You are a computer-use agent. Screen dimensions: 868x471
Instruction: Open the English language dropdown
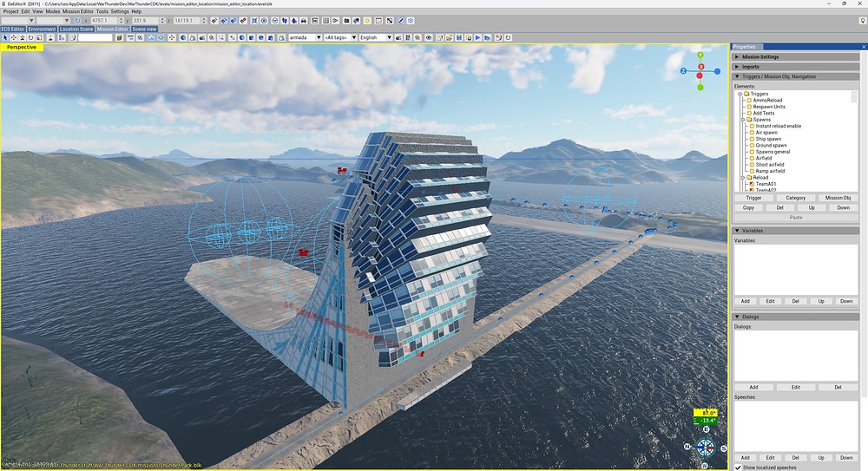coord(375,37)
